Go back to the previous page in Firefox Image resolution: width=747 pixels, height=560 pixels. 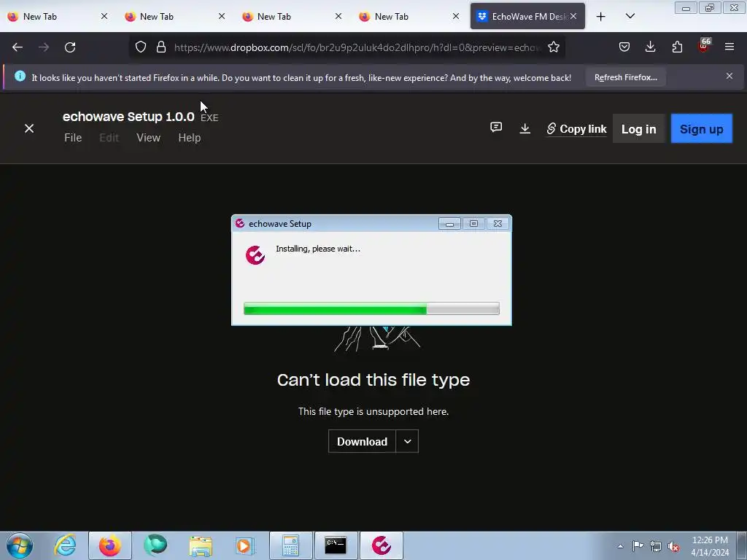coord(18,47)
